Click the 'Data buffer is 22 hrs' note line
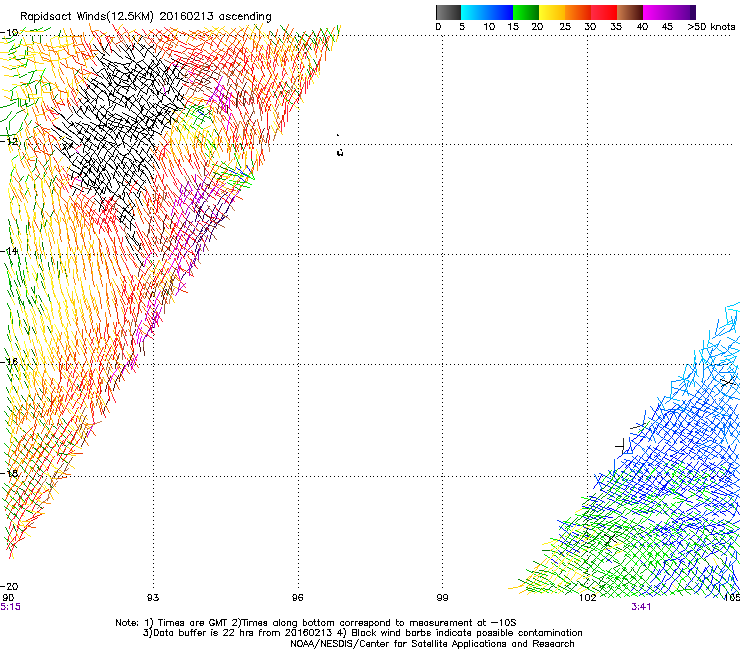The height and width of the screenshot is (650, 740). [362, 633]
